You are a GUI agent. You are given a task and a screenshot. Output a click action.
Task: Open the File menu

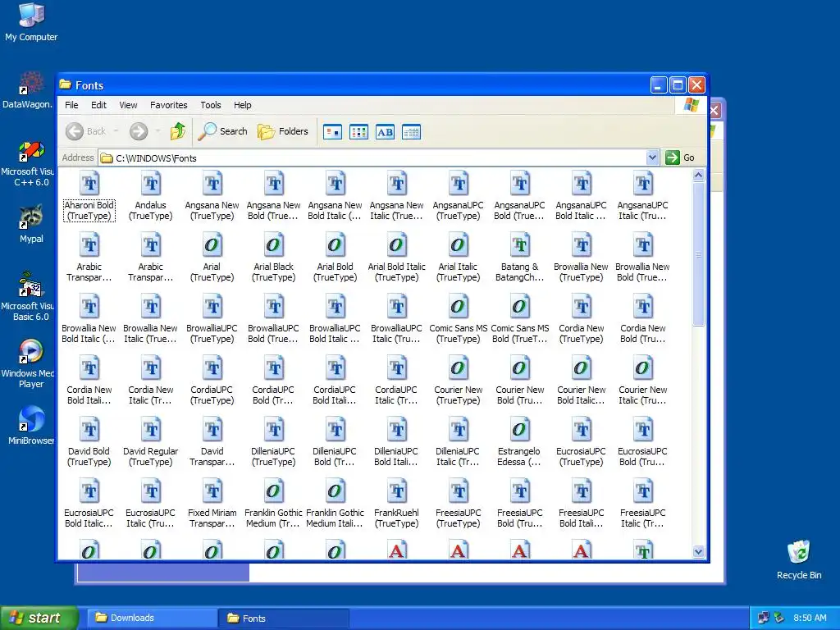71,105
